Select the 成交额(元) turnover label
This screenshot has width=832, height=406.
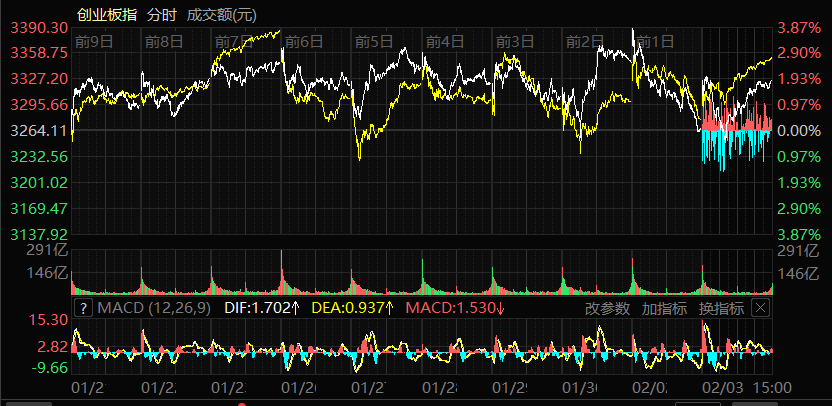tap(221, 15)
